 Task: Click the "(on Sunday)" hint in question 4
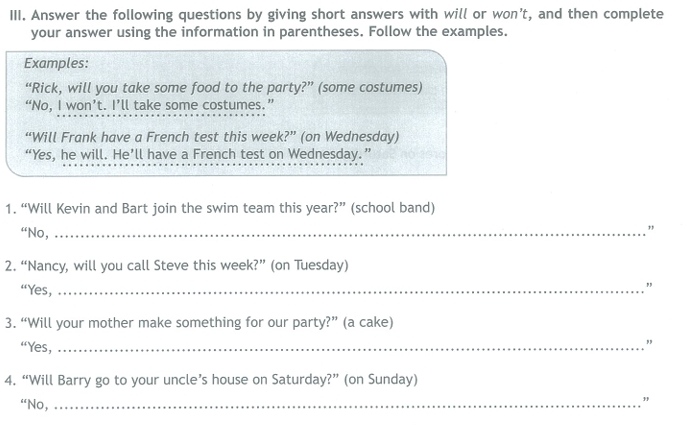(x=381, y=379)
